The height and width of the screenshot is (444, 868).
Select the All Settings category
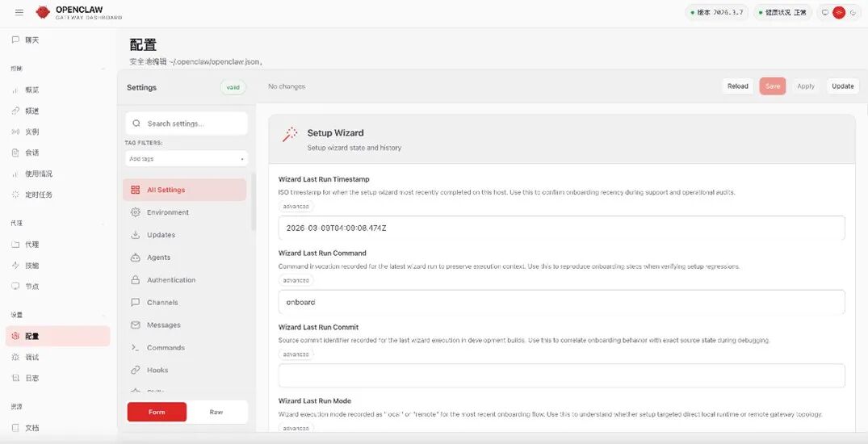tap(184, 190)
